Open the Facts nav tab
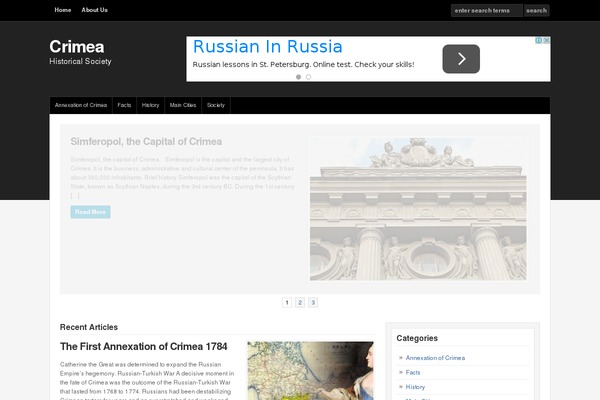Image resolution: width=600 pixels, height=400 pixels. click(124, 105)
